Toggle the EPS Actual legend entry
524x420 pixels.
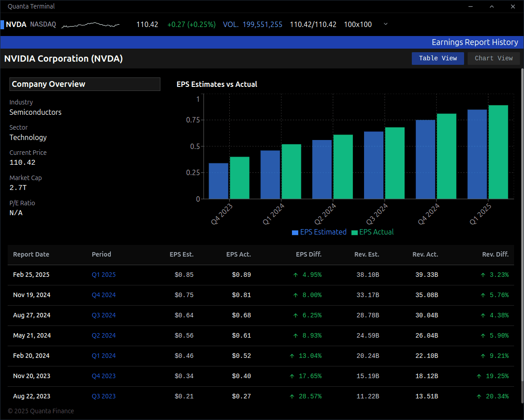click(x=373, y=232)
